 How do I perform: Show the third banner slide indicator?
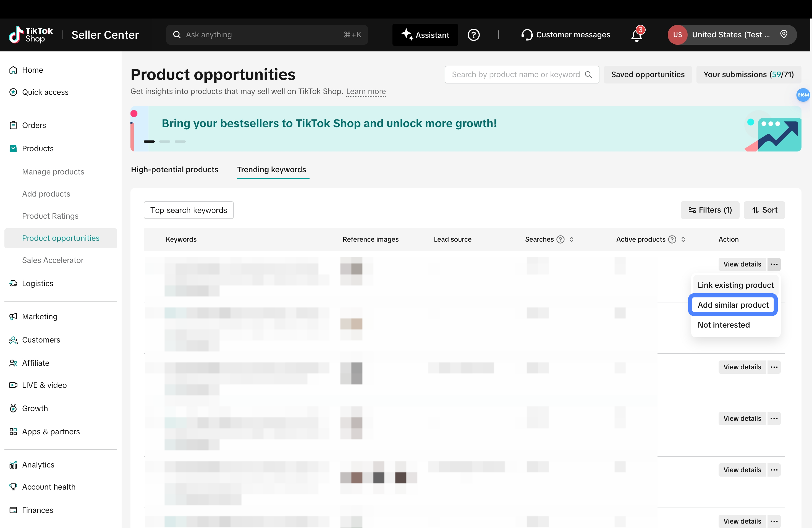point(180,141)
